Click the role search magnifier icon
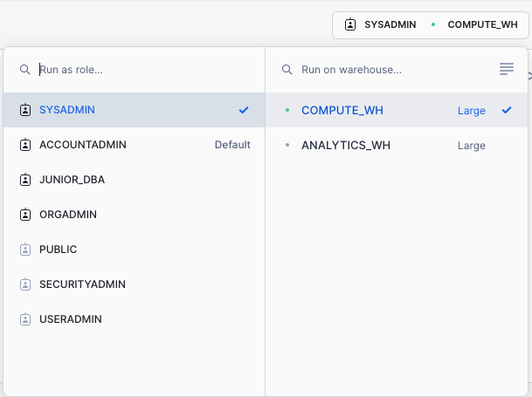This screenshot has height=397, width=532. pos(24,69)
